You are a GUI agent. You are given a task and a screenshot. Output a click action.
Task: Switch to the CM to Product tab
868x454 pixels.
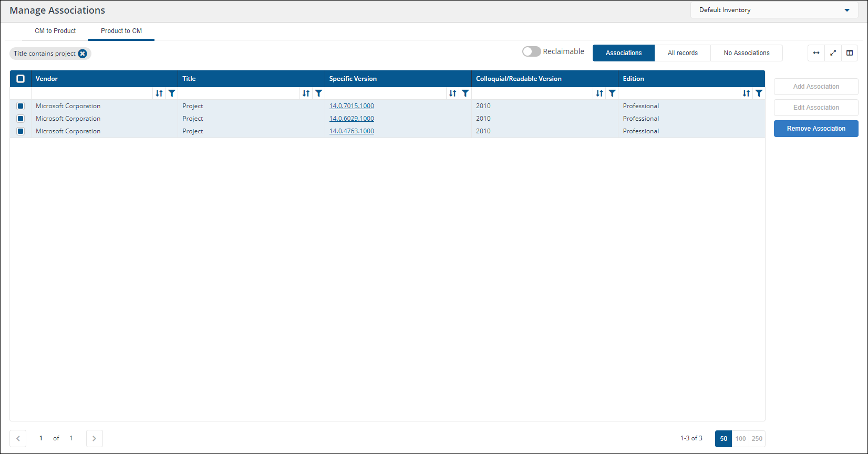(x=55, y=31)
